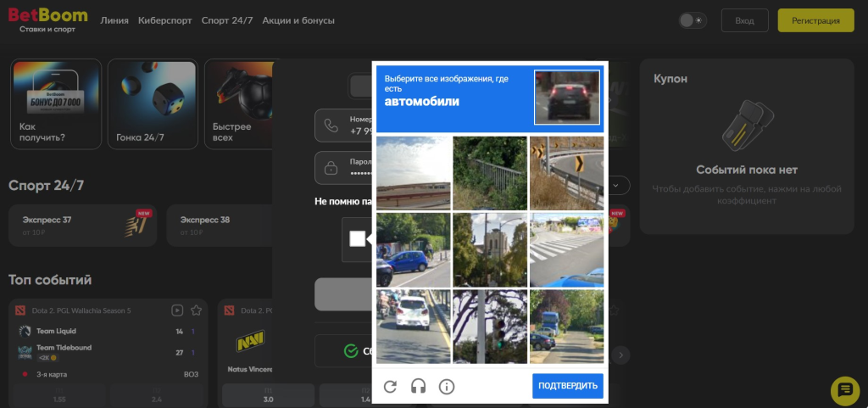Click the Dota 2 icon on the Team Liquid card

pos(20,310)
